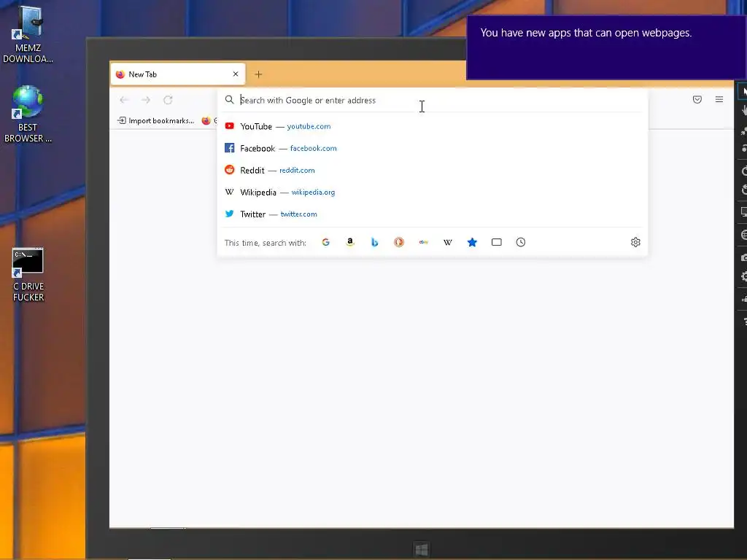747x560 pixels.
Task: Go forward with the forward arrow
Action: tap(146, 100)
